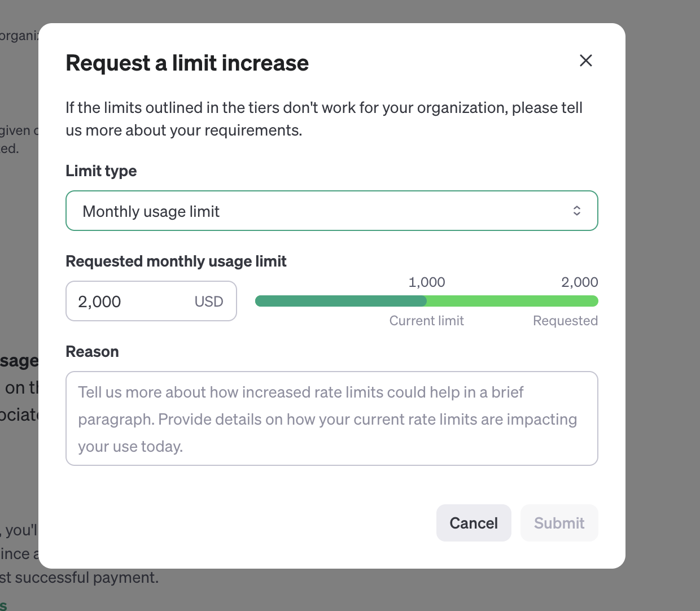Image resolution: width=700 pixels, height=611 pixels.
Task: Click the dark green current limit bar segment
Action: [340, 301]
